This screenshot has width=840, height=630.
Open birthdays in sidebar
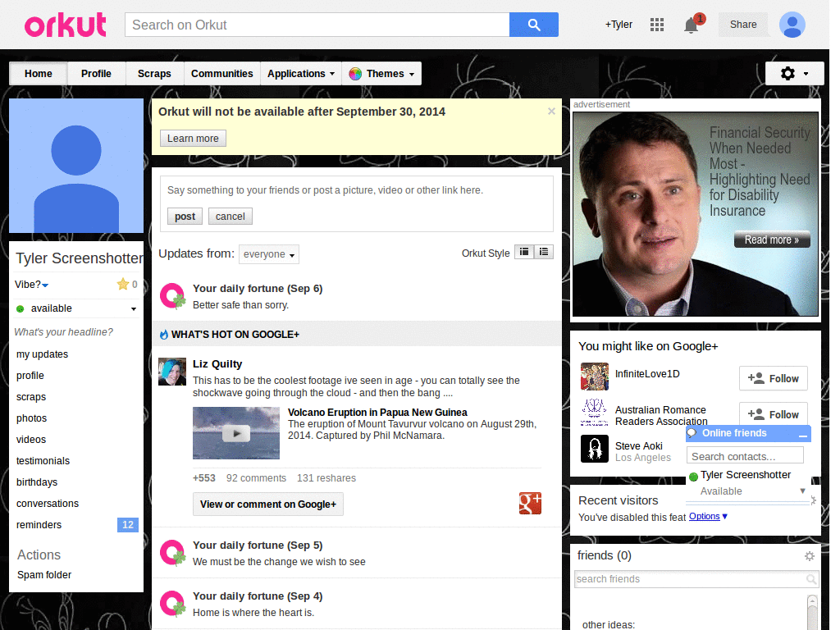click(x=37, y=482)
